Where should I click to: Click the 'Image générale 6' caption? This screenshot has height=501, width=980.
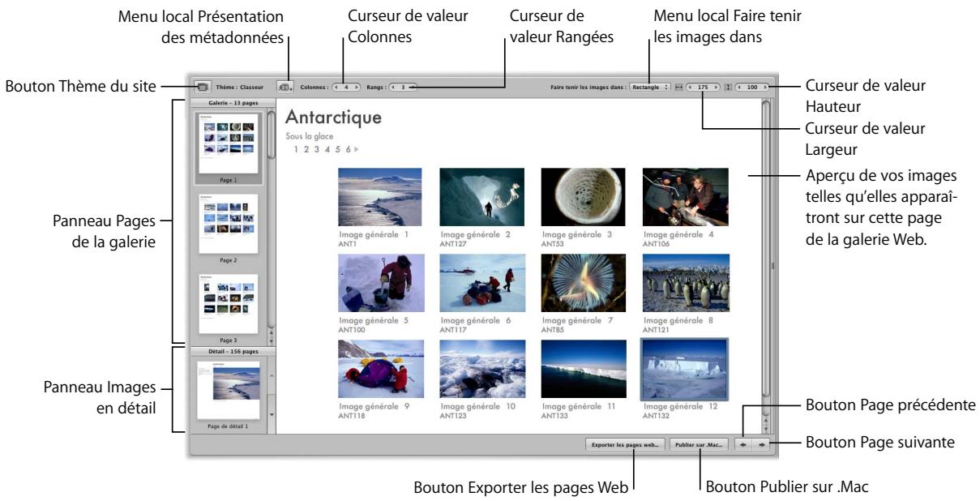475,320
